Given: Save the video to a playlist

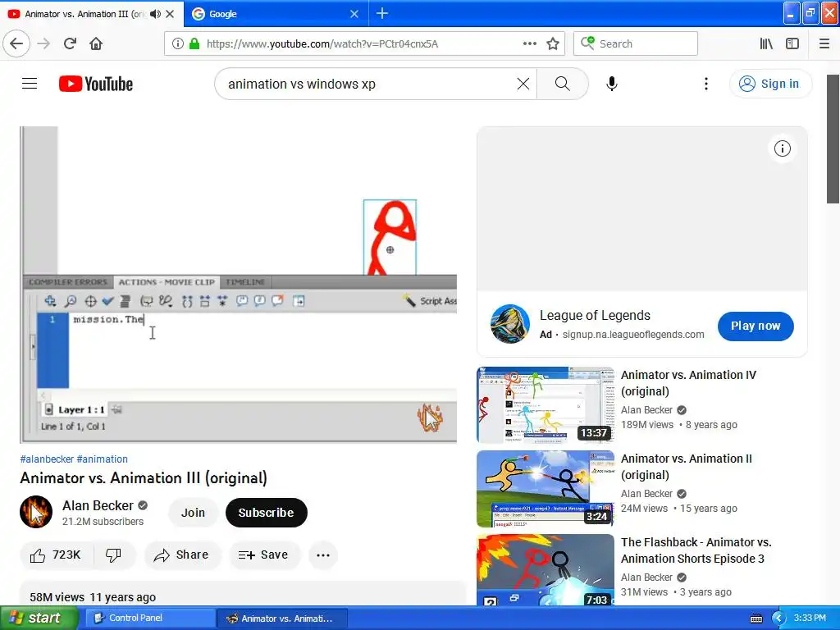Looking at the screenshot, I should [264, 555].
